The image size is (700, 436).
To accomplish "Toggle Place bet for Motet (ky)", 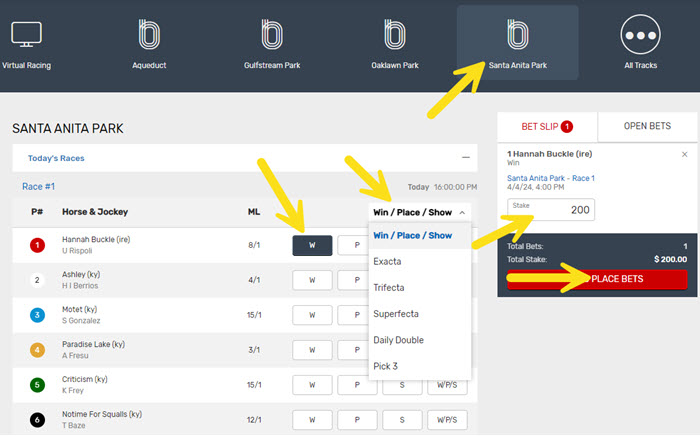I will tap(354, 315).
